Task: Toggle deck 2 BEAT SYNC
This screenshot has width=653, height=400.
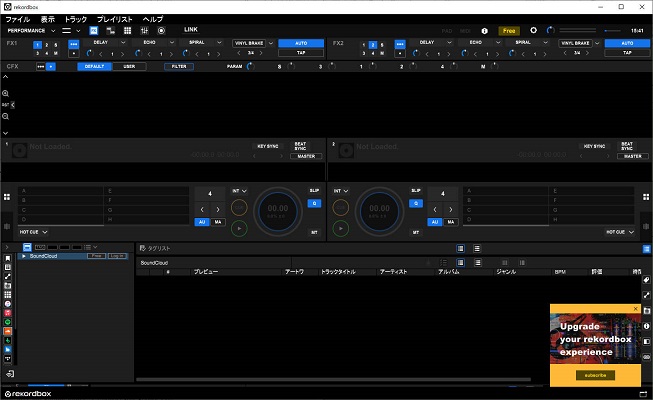Action: point(627,146)
